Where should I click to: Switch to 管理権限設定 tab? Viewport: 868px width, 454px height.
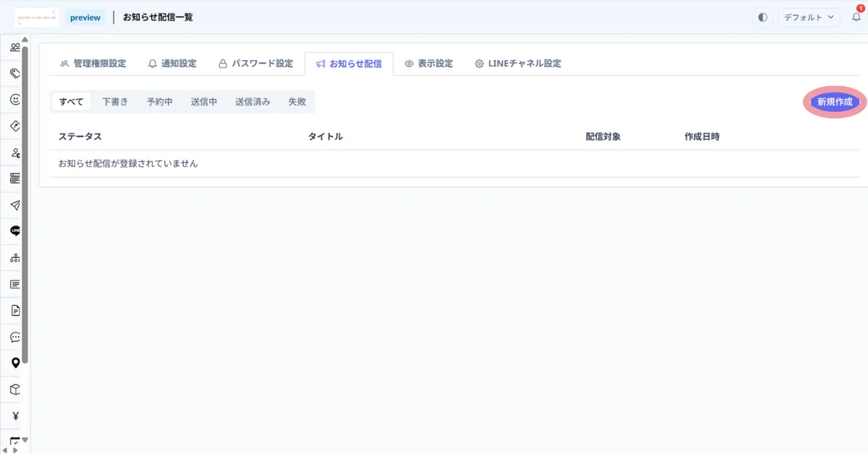[x=93, y=64]
